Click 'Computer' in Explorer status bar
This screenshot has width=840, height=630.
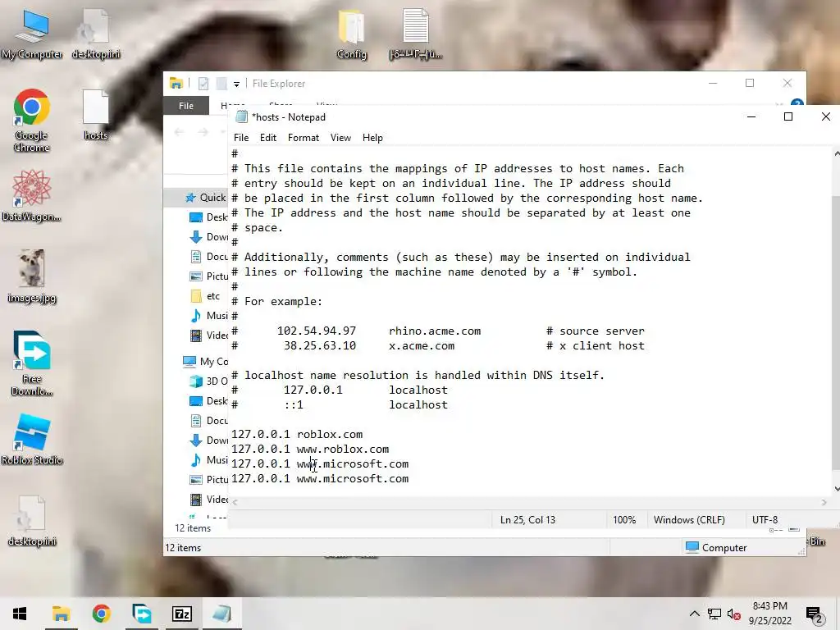(x=716, y=547)
